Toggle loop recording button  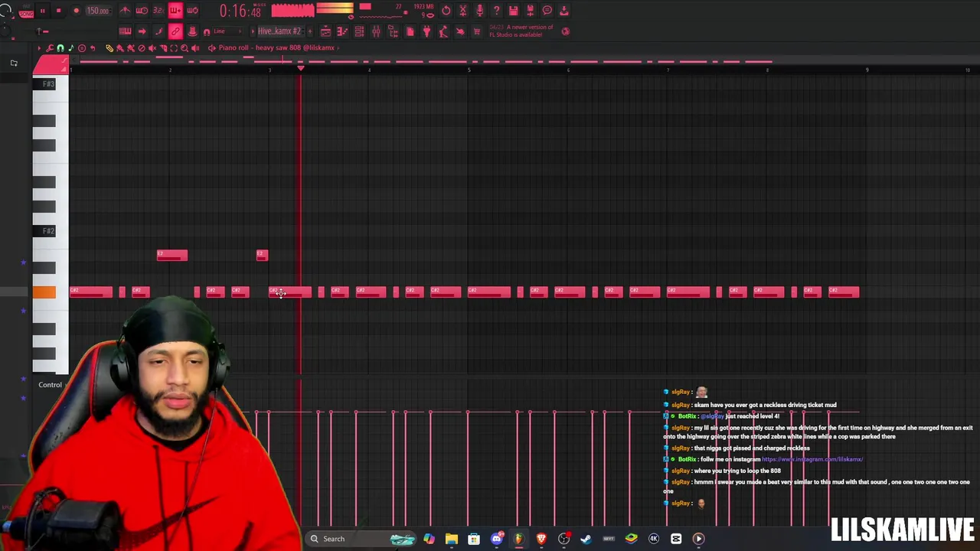(192, 11)
